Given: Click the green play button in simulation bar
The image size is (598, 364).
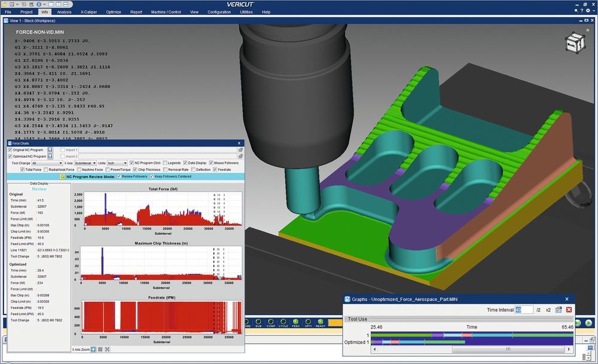Looking at the screenshot, I should tap(588, 323).
